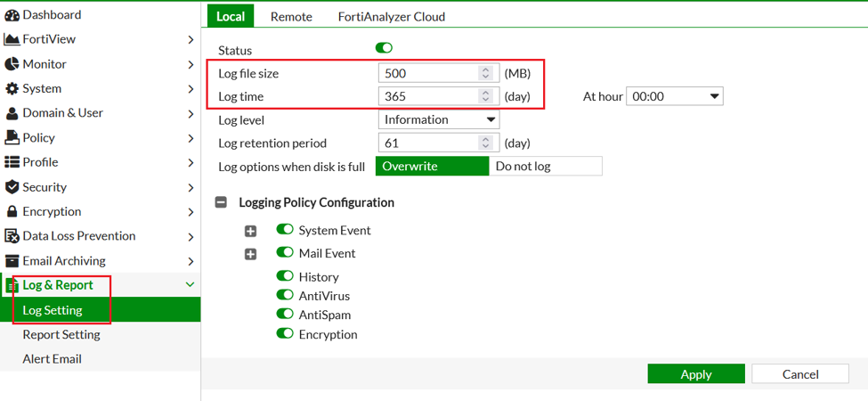Click the Cancel button
This screenshot has width=868, height=401.
coord(800,374)
